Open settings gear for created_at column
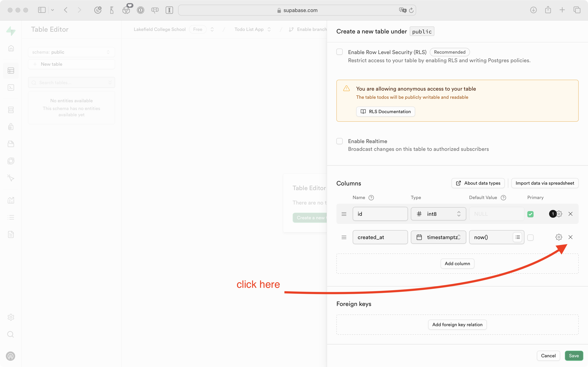The width and height of the screenshot is (588, 367). pos(558,237)
